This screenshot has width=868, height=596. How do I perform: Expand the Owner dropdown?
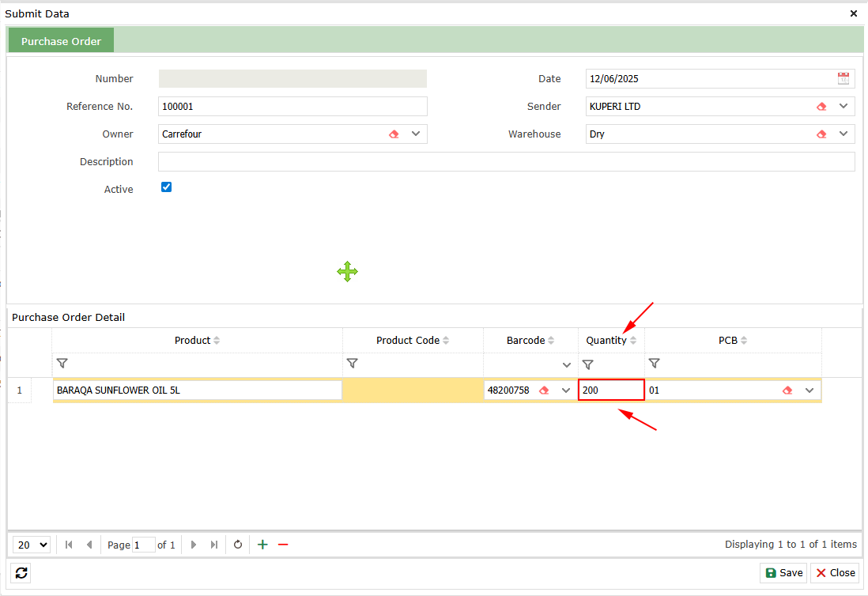[416, 134]
